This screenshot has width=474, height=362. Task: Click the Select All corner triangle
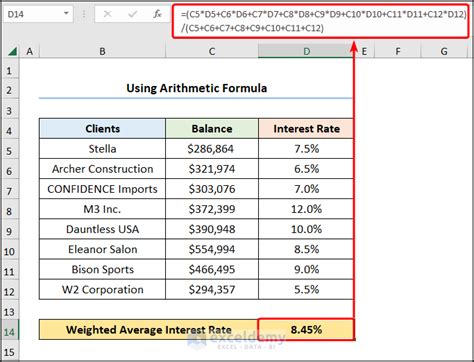click(x=12, y=51)
